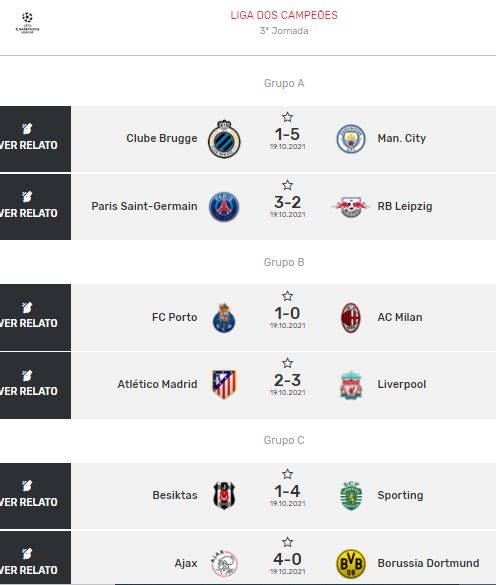Favorite the Clube Brugge vs Man. City match
Screen dimensions: 496x585
tap(287, 117)
